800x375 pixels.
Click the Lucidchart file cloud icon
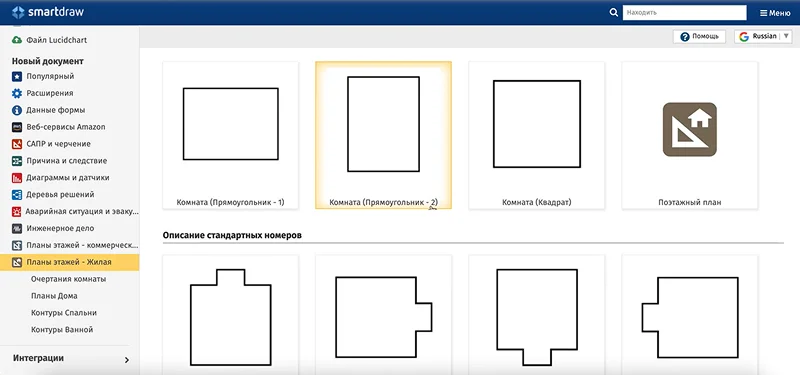pyautogui.click(x=17, y=40)
